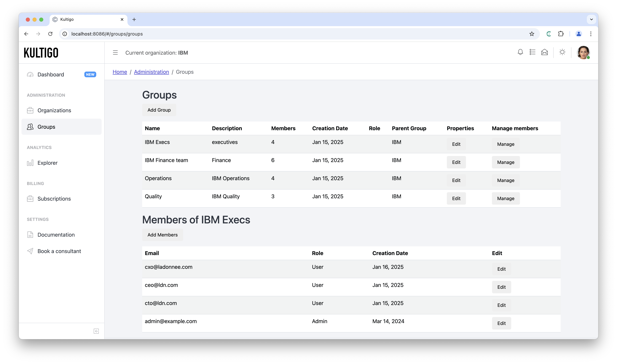The width and height of the screenshot is (617, 364).
Task: Click the 'Members of IBM Execs' heading
Action: pos(196,220)
